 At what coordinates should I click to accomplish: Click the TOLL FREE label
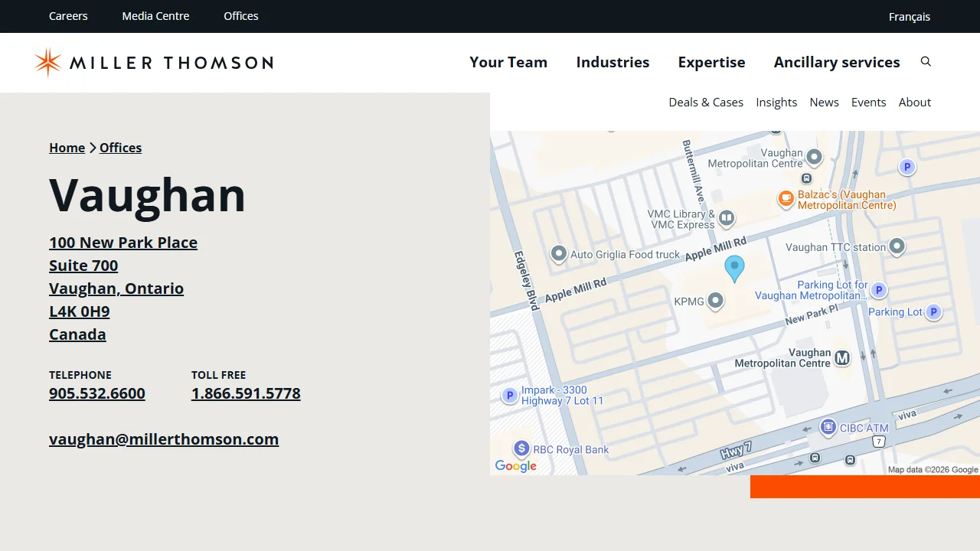tap(218, 375)
